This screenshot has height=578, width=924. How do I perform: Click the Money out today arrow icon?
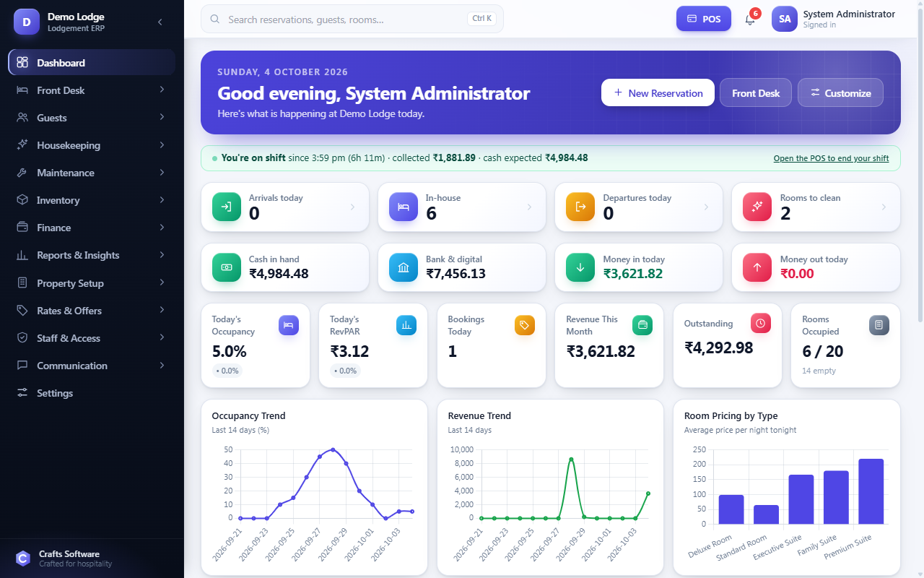pyautogui.click(x=757, y=267)
